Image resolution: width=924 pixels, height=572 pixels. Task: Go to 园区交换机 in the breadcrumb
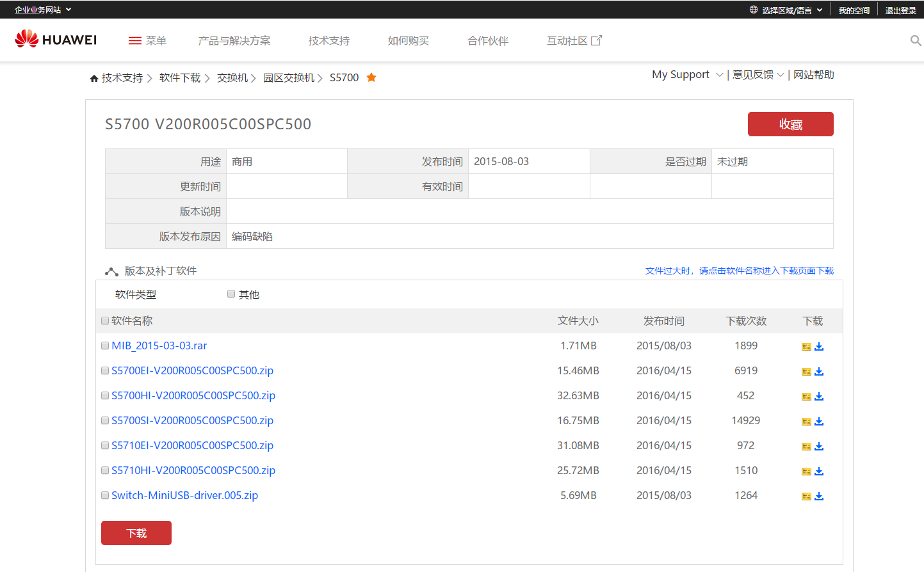point(289,77)
